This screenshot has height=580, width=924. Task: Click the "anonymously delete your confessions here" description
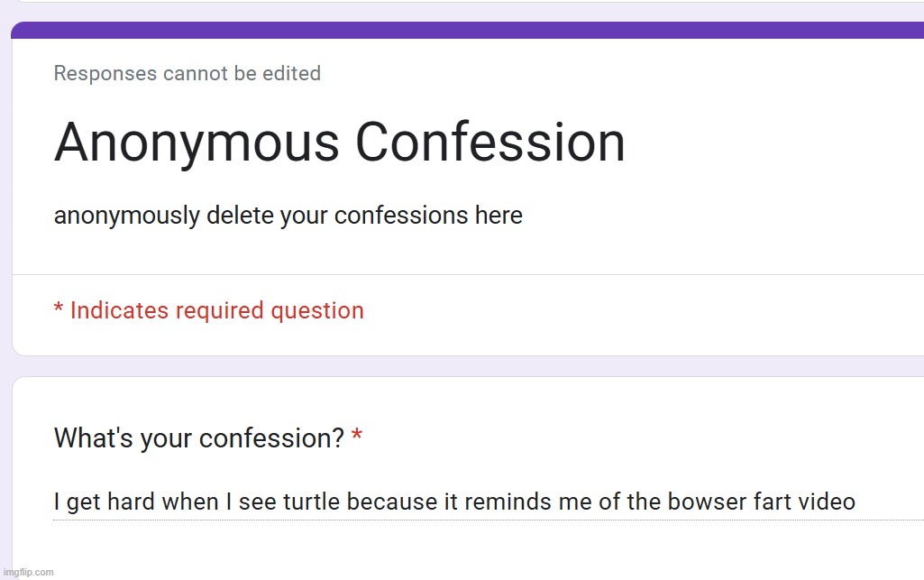point(288,216)
